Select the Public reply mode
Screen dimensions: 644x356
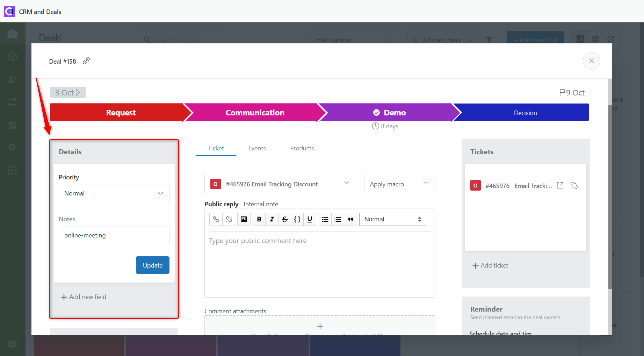pyautogui.click(x=222, y=204)
